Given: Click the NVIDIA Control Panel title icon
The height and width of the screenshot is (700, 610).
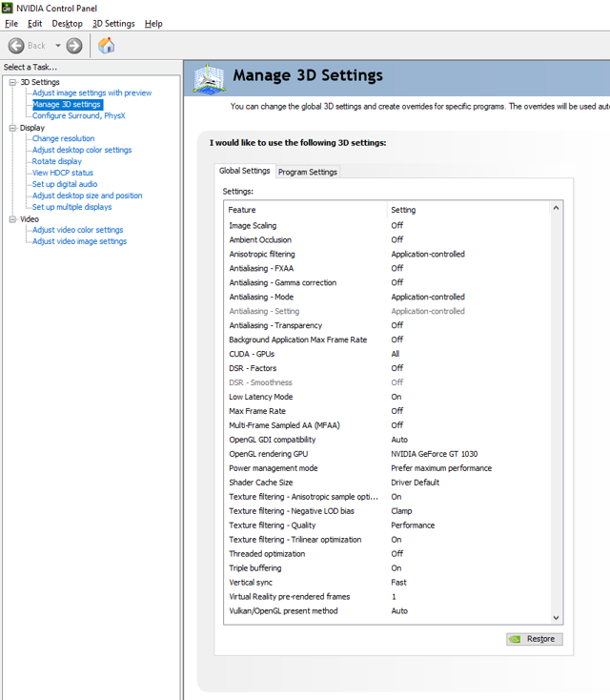Looking at the screenshot, I should tap(7, 8).
